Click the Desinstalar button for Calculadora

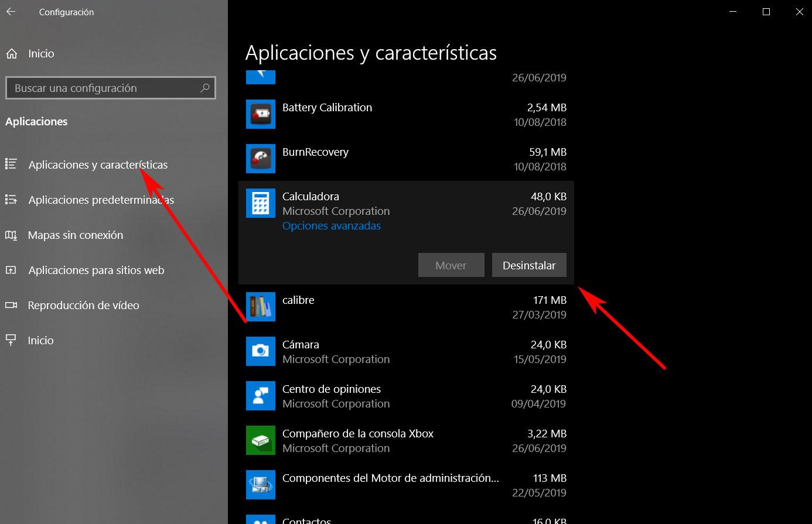529,265
